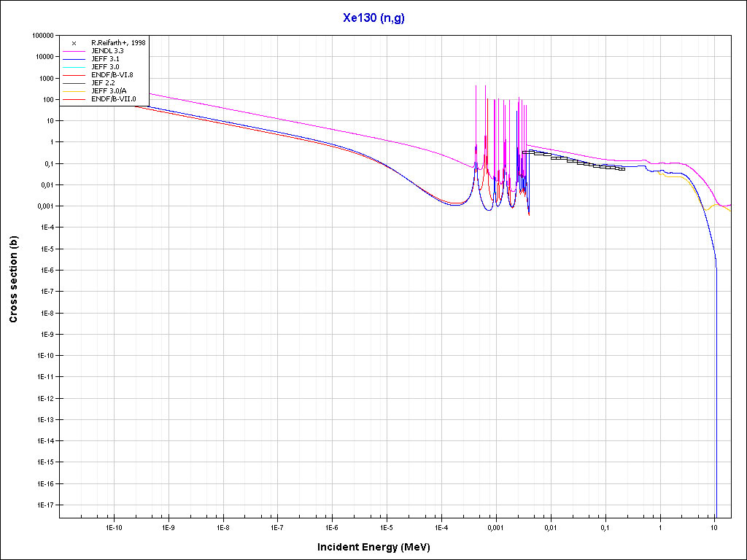Click the magenta JENDL 3.3 legend line

coord(74,51)
